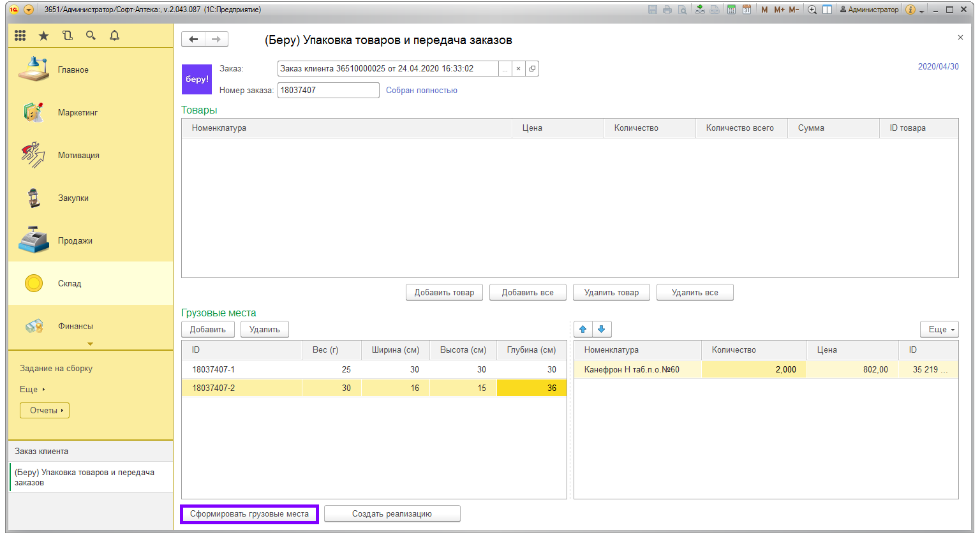Open notifications bell icon
Viewport: 980px width, 537px height.
(114, 36)
